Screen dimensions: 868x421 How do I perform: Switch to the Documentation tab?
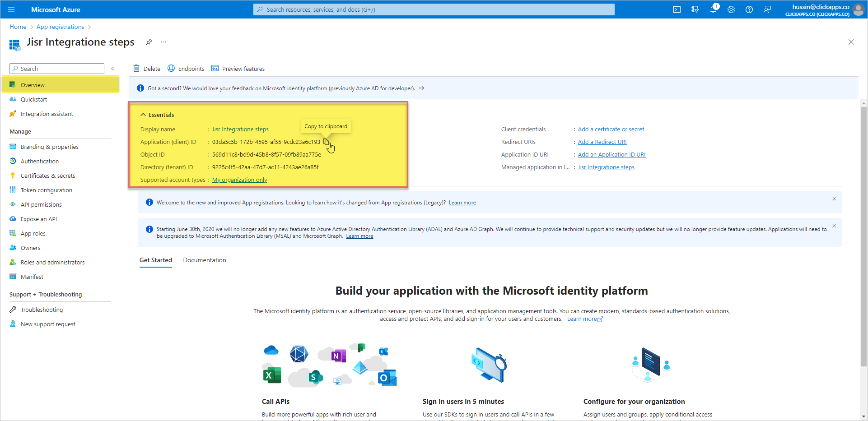(205, 260)
